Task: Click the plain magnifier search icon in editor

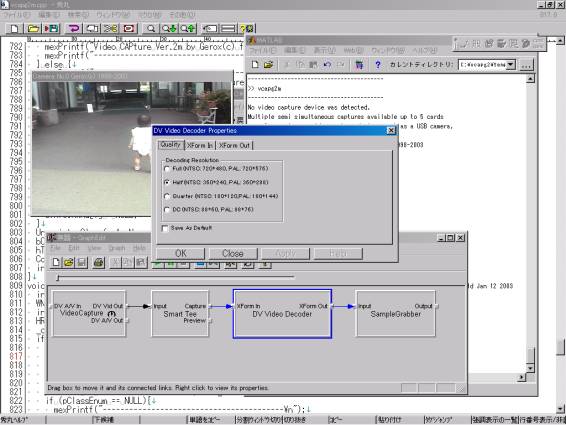Action: [151, 28]
